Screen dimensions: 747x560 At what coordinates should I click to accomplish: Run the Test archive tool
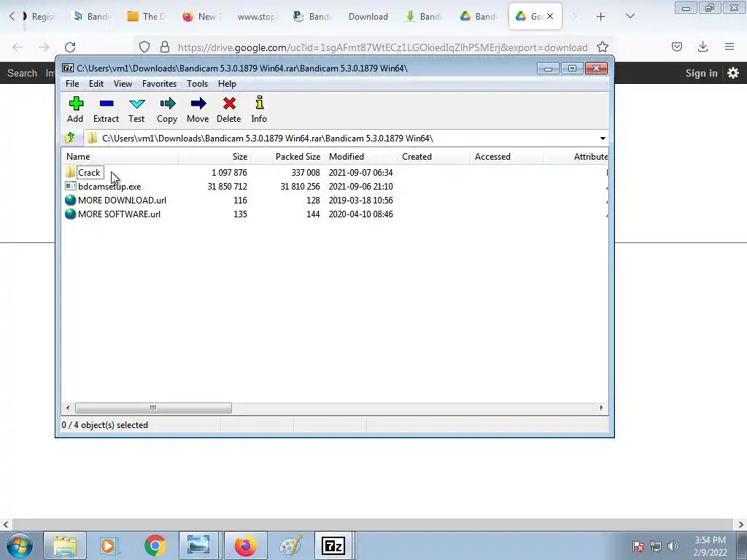pyautogui.click(x=136, y=104)
